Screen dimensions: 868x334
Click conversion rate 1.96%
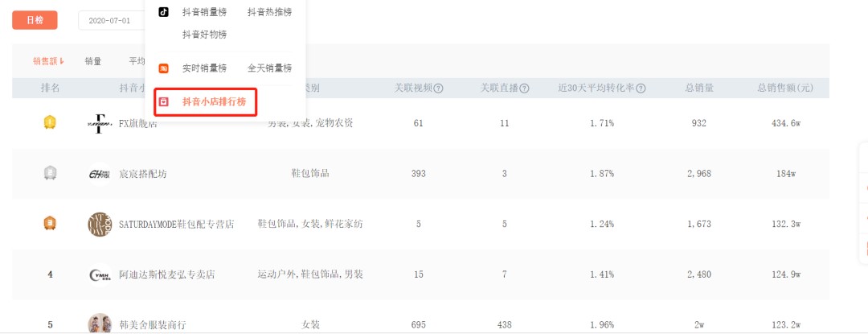[x=602, y=325]
